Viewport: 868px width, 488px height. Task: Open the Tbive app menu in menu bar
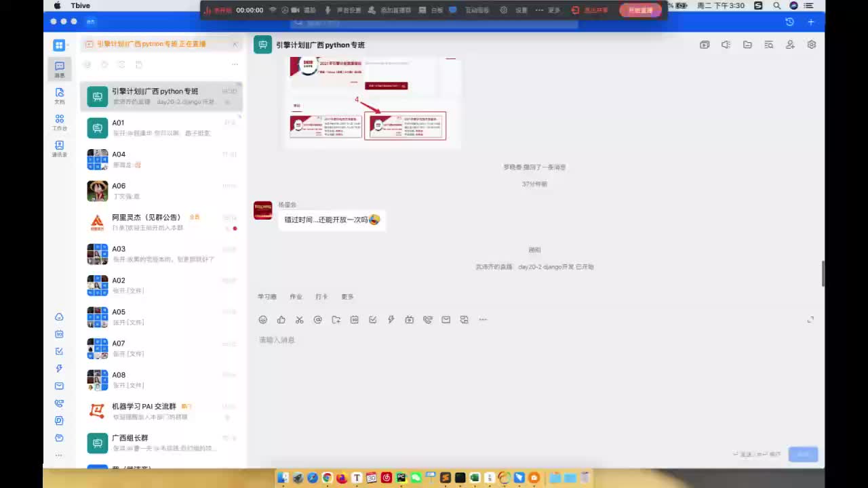[80, 5]
